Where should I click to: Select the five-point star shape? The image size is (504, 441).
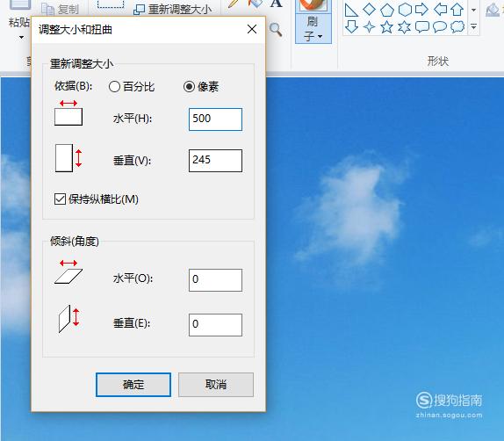click(386, 27)
